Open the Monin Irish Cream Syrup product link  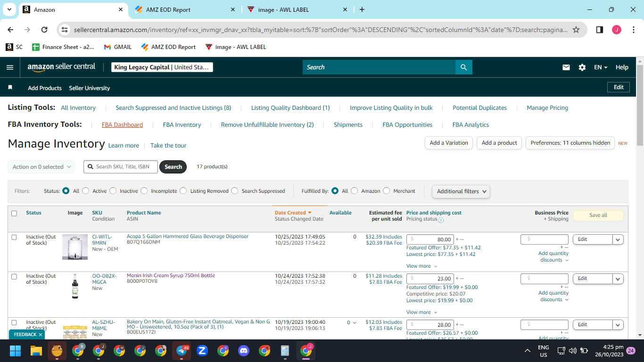click(x=171, y=276)
